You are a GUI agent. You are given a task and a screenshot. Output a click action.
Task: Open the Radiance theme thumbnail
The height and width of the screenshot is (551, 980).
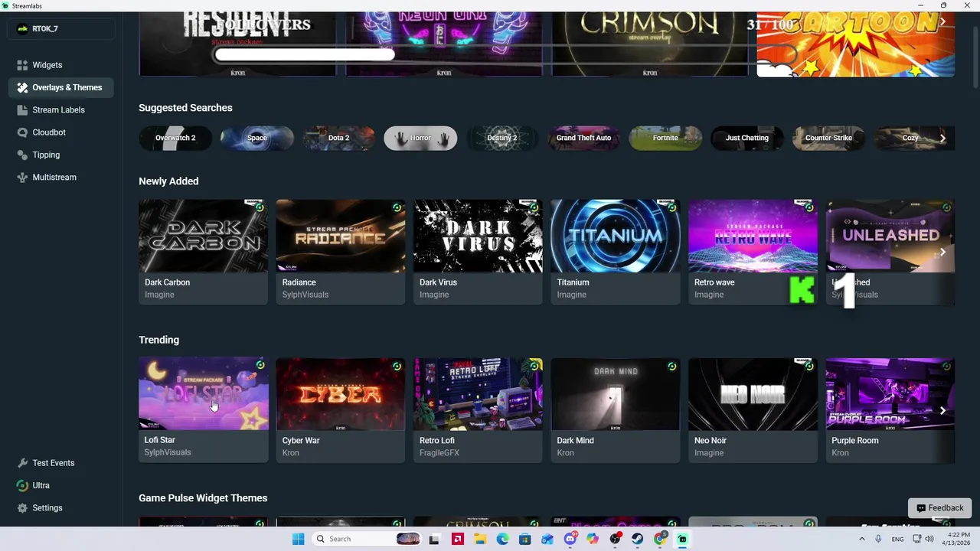(x=341, y=236)
